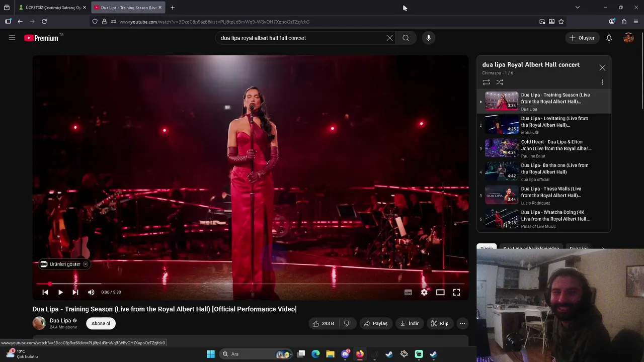Image resolution: width=644 pixels, height=362 pixels.
Task: Open File Explorer from taskbar
Action: [330, 354]
